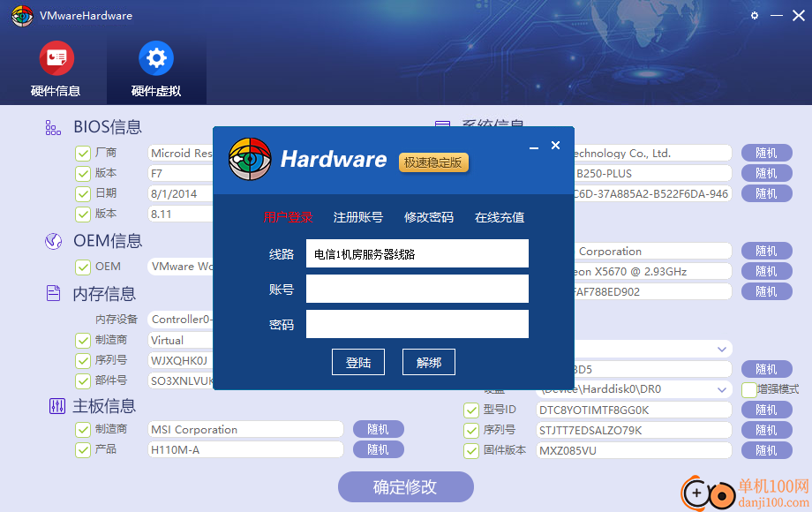812x512 pixels.
Task: Focus the 密码 password input field
Action: (417, 324)
